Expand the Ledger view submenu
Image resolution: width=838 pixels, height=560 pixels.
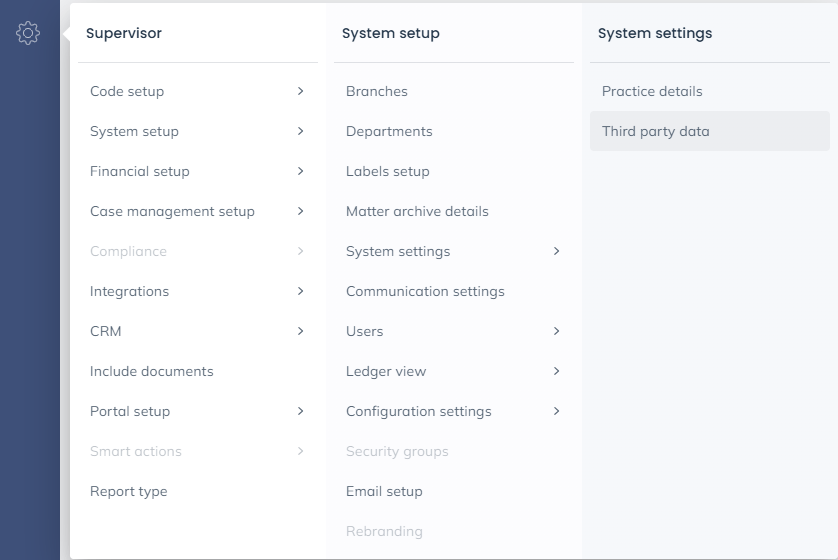(453, 371)
